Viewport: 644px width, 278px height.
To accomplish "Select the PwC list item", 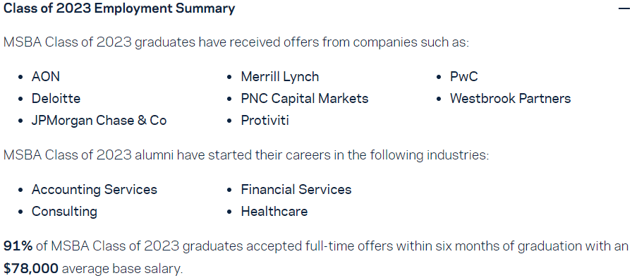I will point(464,77).
